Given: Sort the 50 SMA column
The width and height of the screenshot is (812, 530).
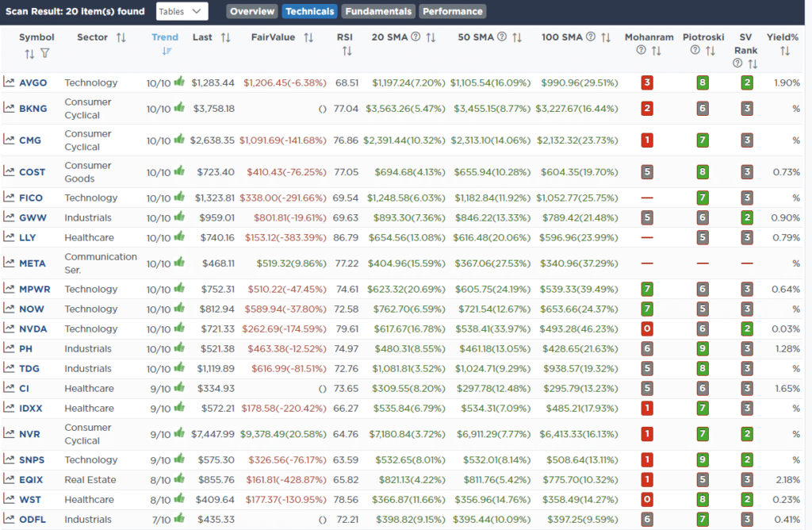Looking at the screenshot, I should 517,38.
